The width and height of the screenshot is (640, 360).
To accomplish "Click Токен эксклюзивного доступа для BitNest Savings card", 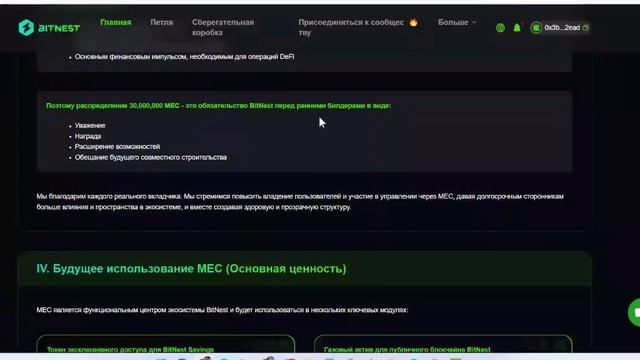I will pos(166,345).
